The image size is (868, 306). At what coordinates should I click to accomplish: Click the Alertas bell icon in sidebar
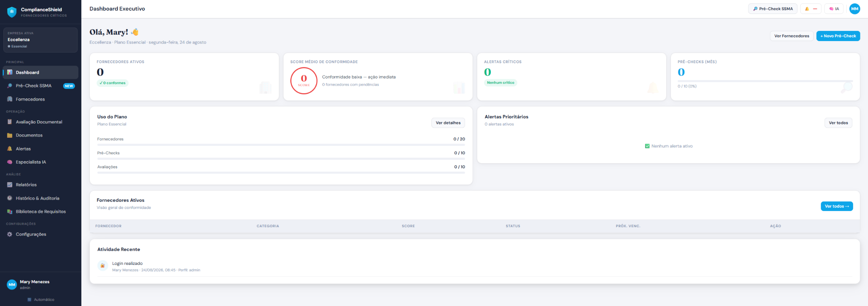pos(10,149)
